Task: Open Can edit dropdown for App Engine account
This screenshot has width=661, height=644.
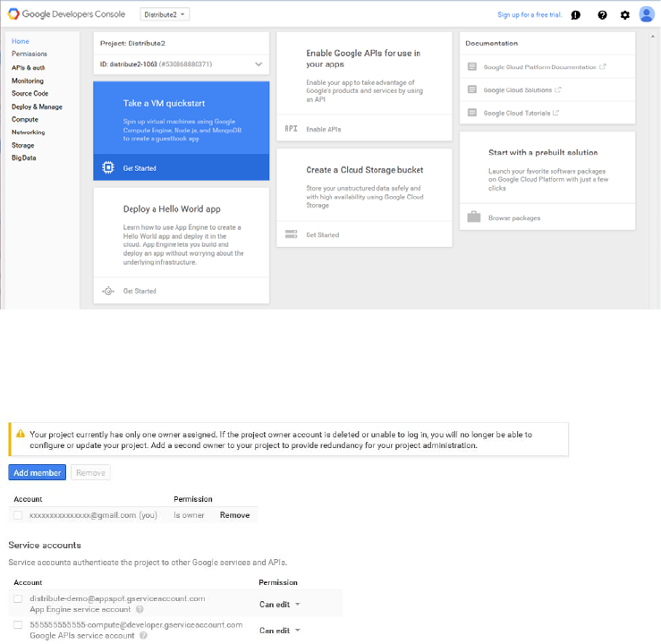Action: 279,604
